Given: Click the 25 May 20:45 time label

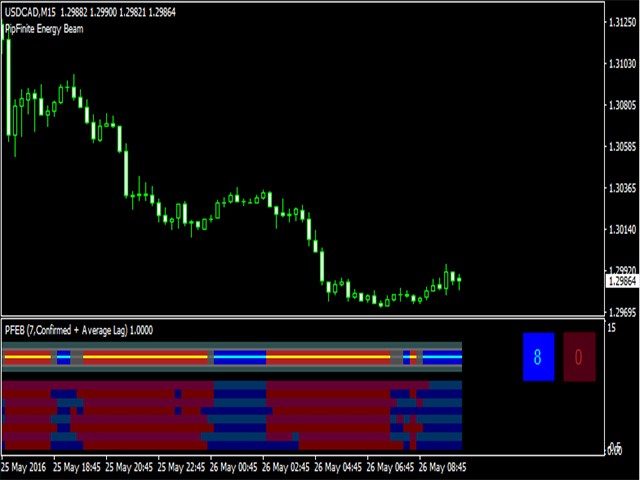Looking at the screenshot, I should [x=129, y=467].
